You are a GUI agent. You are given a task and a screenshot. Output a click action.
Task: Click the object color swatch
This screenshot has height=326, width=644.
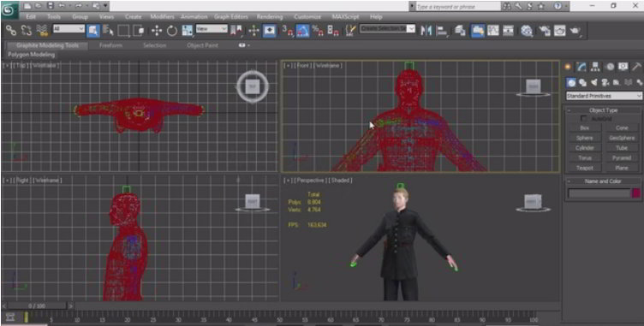tap(636, 193)
